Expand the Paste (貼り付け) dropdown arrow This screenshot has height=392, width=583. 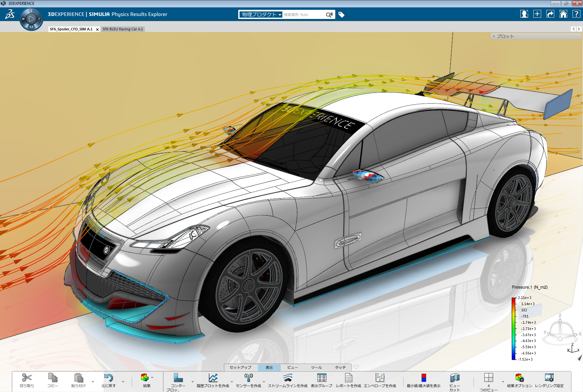(x=93, y=382)
